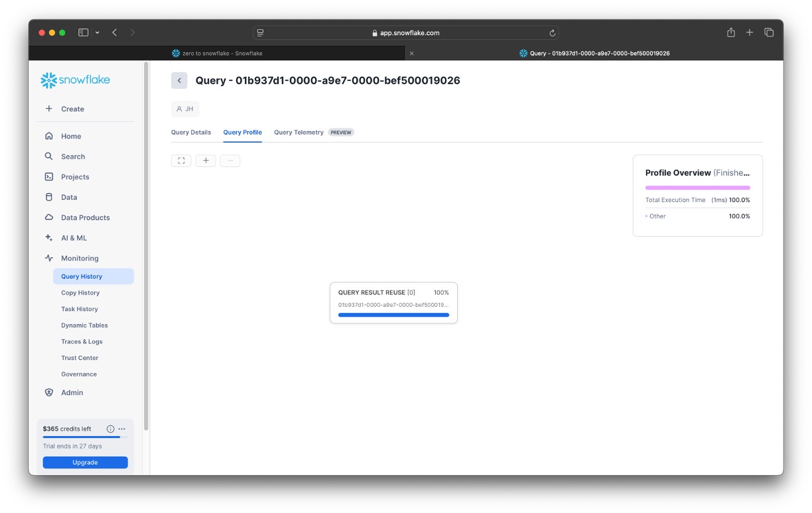812x513 pixels.
Task: Select the Query browser tab
Action: pos(594,53)
